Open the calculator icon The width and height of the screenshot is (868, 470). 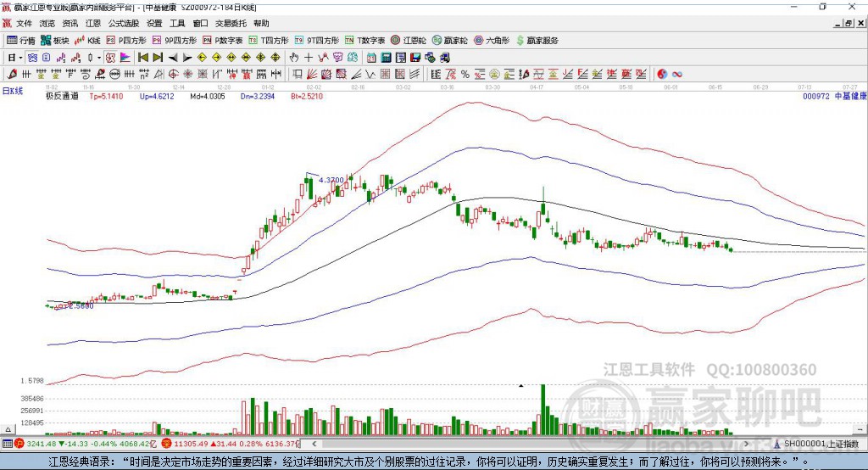tap(386, 58)
